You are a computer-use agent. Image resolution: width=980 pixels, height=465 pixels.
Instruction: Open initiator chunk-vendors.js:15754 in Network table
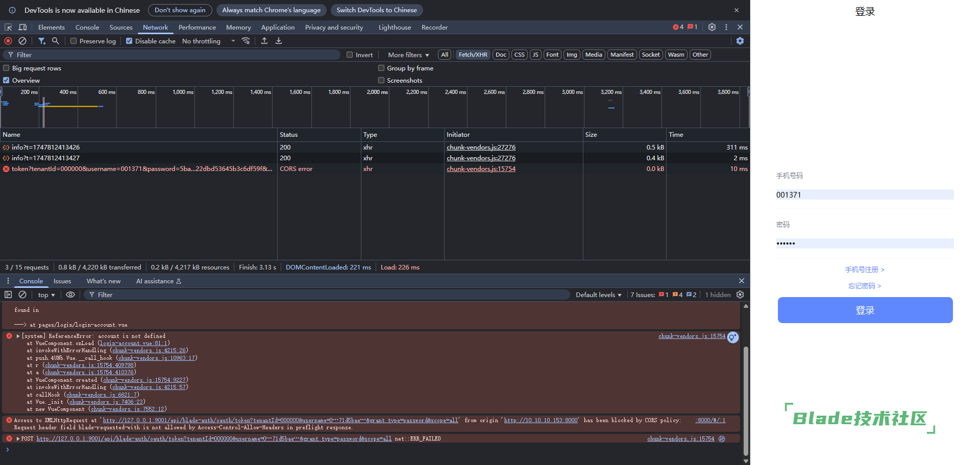(x=481, y=169)
